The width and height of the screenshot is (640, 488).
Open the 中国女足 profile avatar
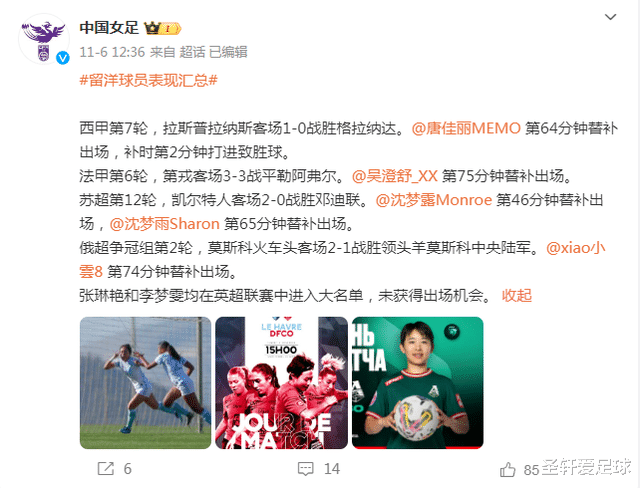44,39
